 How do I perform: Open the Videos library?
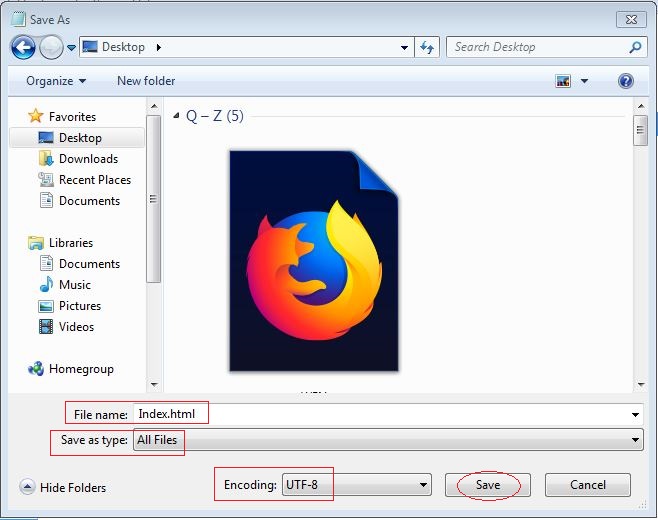(76, 327)
